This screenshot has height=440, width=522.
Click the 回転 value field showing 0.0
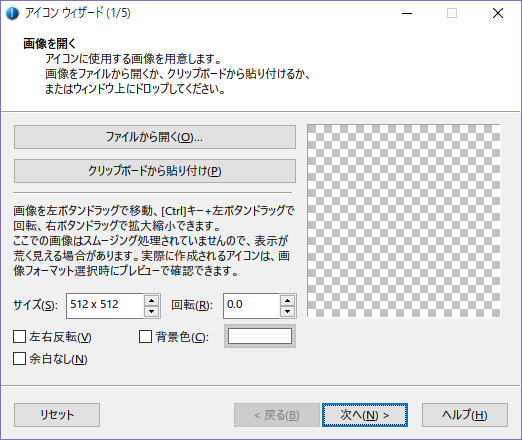(x=251, y=306)
